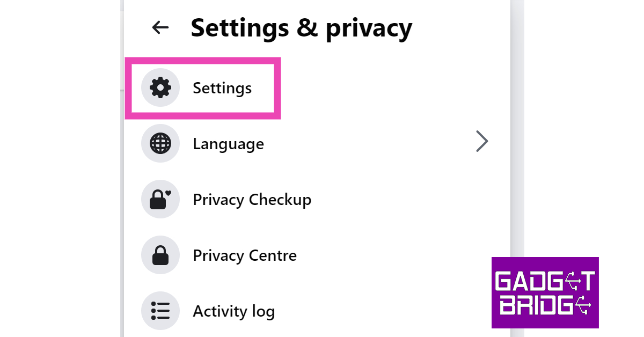Click the back arrow next to the heading
644x337 pixels.
click(x=160, y=27)
